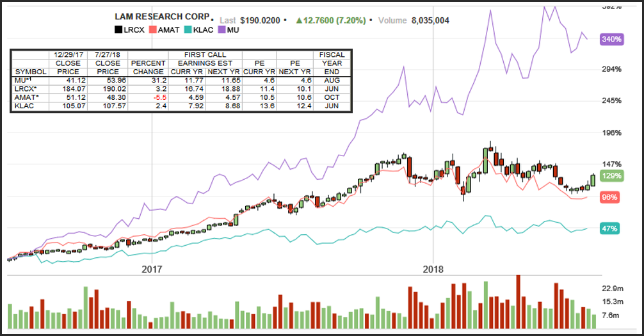Click the SYMBOL column header
Viewport: 644px width, 336px height.
point(31,72)
